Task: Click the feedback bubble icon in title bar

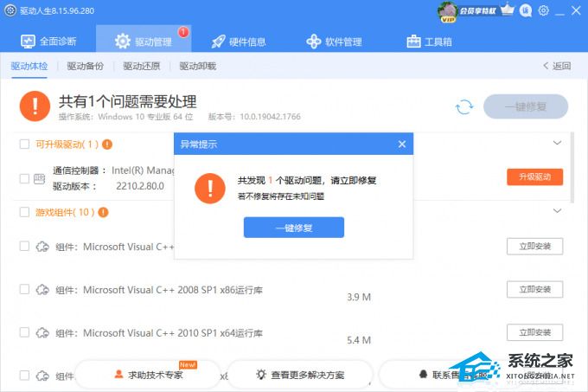Action: coord(526,11)
